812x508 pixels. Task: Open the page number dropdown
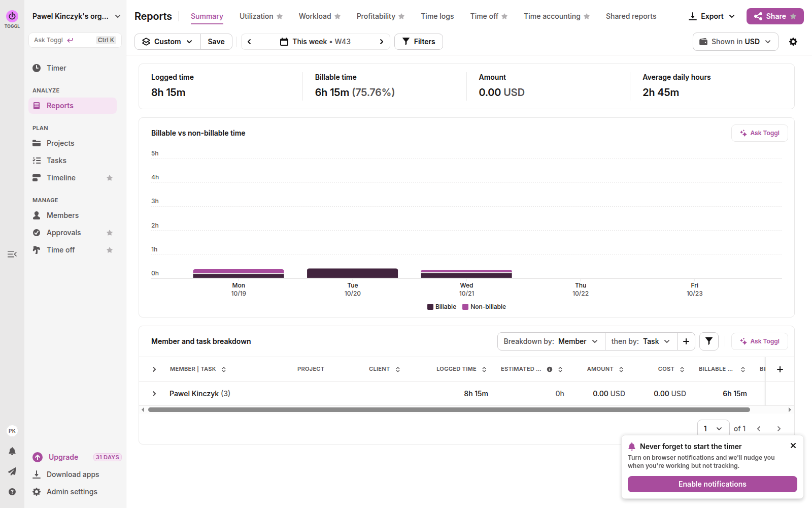pyautogui.click(x=714, y=429)
